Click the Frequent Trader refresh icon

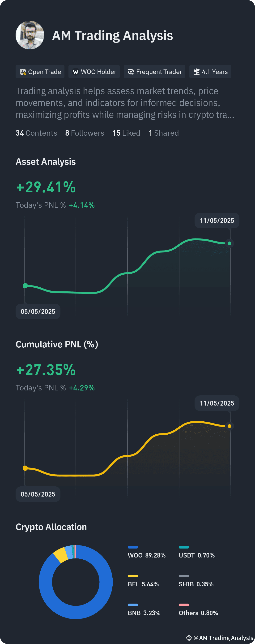131,72
